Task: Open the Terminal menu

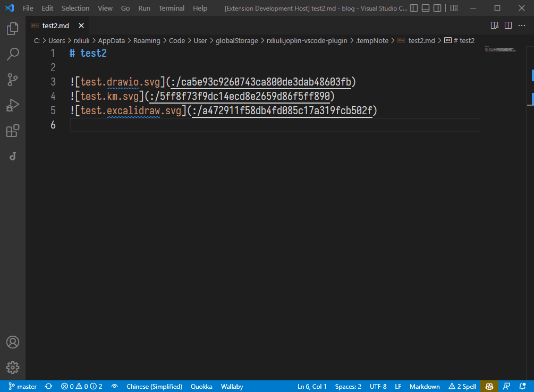Action: click(171, 8)
